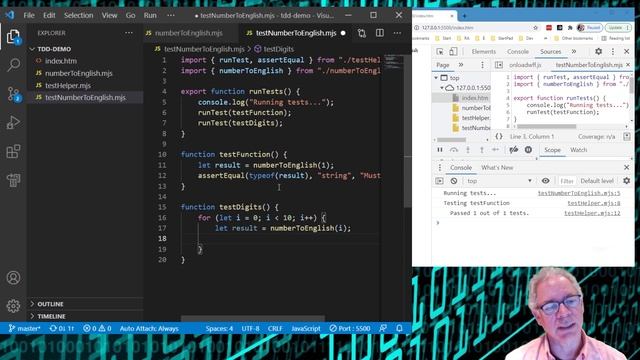This screenshot has width=640, height=360.
Task: Show more DevTools tabs chevron
Action: tap(573, 51)
